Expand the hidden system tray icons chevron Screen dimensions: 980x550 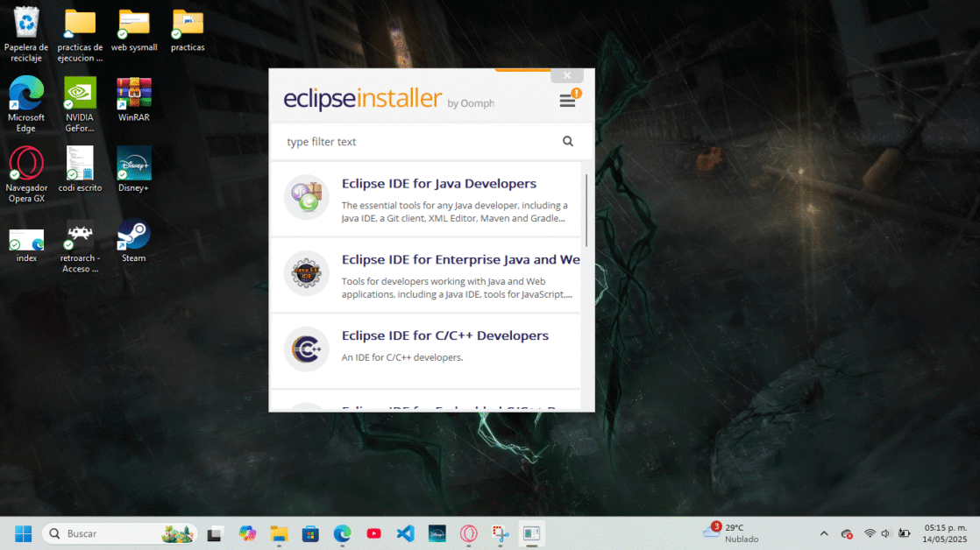(823, 533)
